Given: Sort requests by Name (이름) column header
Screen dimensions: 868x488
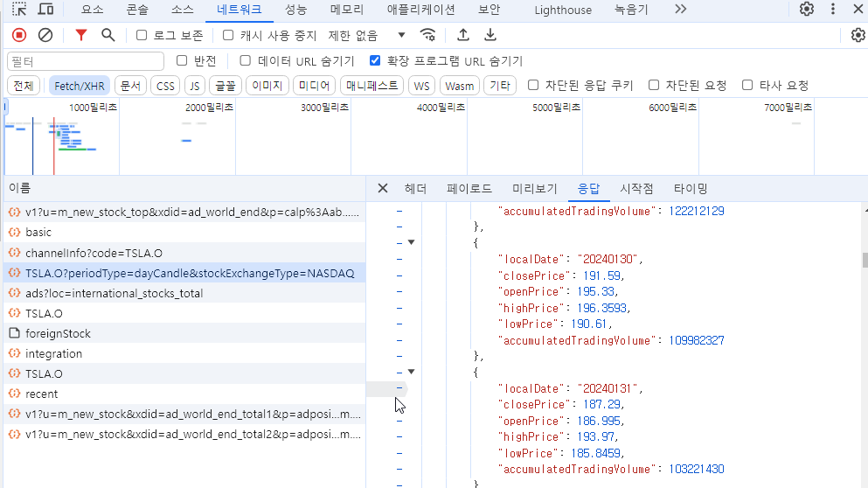Looking at the screenshot, I should click(x=184, y=188).
